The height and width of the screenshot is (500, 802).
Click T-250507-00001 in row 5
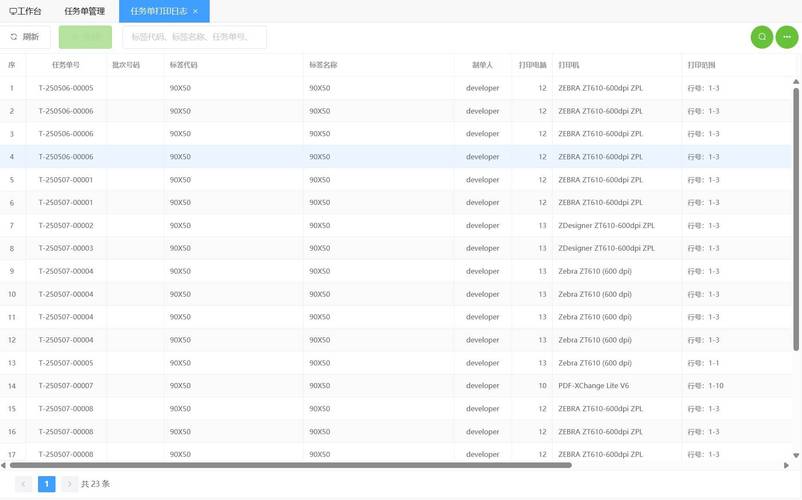[x=66, y=180]
